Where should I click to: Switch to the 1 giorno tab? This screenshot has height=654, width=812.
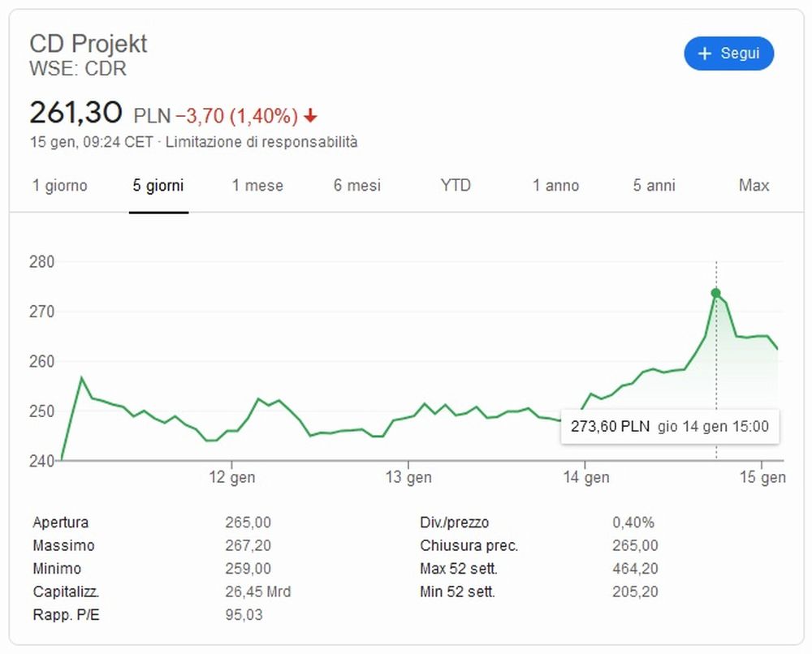60,186
